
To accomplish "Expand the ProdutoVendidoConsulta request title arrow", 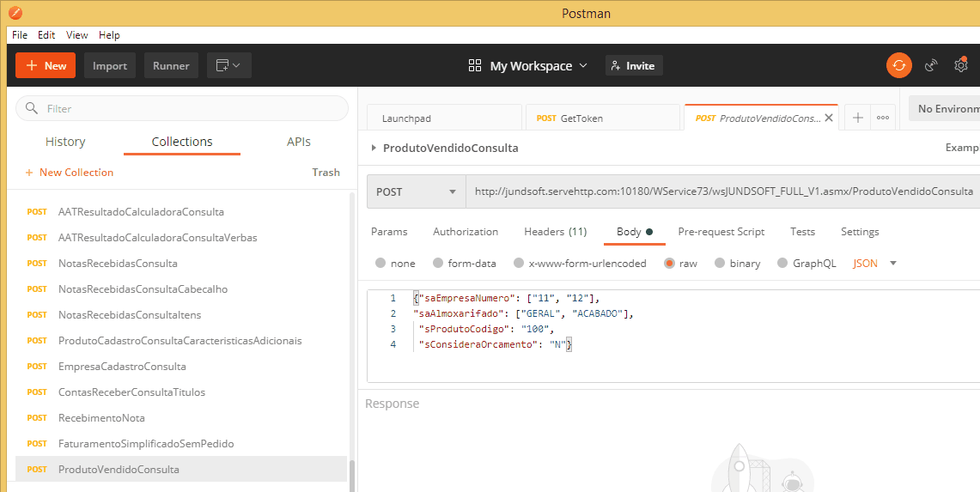I will tap(374, 148).
